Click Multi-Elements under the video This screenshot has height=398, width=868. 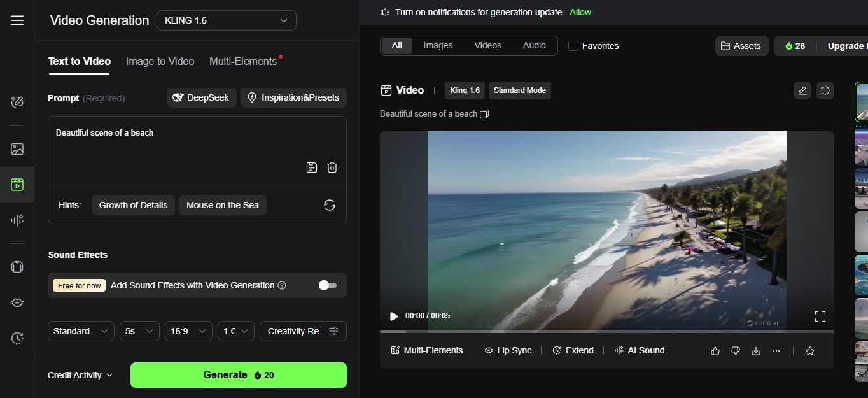(x=426, y=351)
